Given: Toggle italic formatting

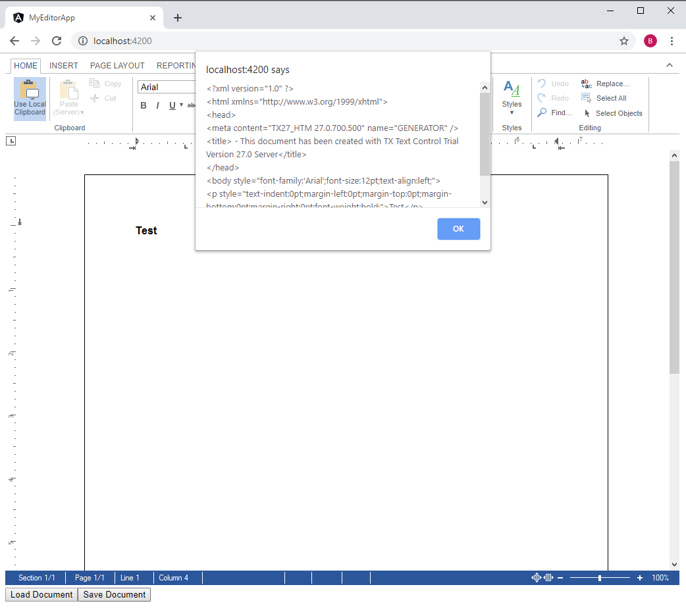Looking at the screenshot, I should [x=157, y=105].
